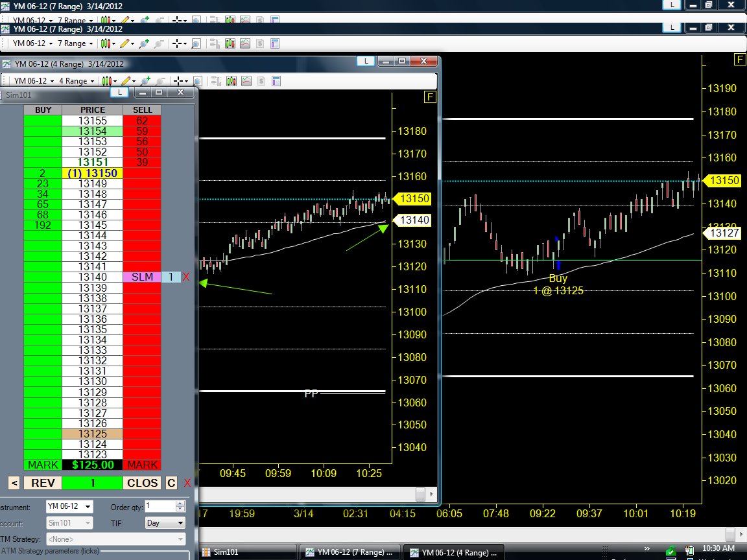Viewport: 747px width, 560px height.
Task: Open drawing tools pencil in 7 Range toolbar
Action: click(x=124, y=43)
